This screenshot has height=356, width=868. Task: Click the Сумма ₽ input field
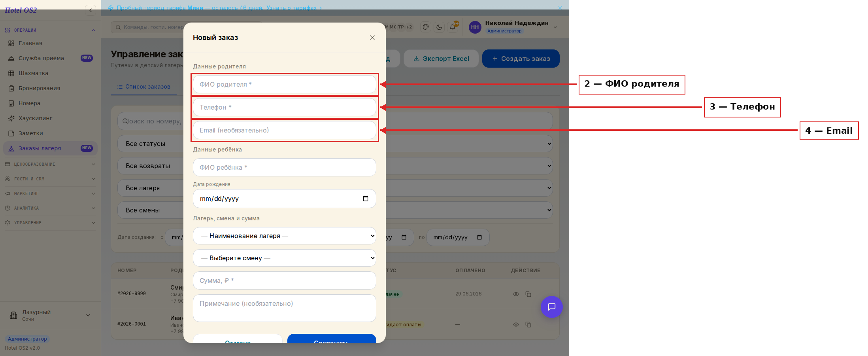(285, 280)
